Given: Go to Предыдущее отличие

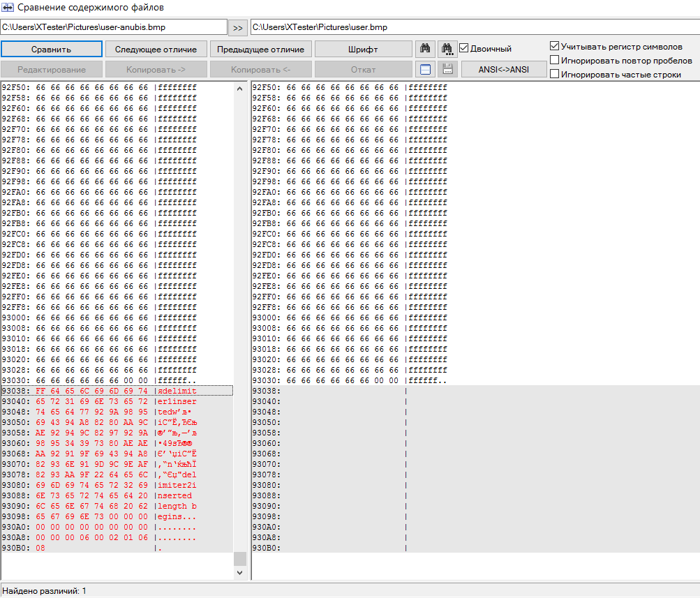Looking at the screenshot, I should [260, 50].
